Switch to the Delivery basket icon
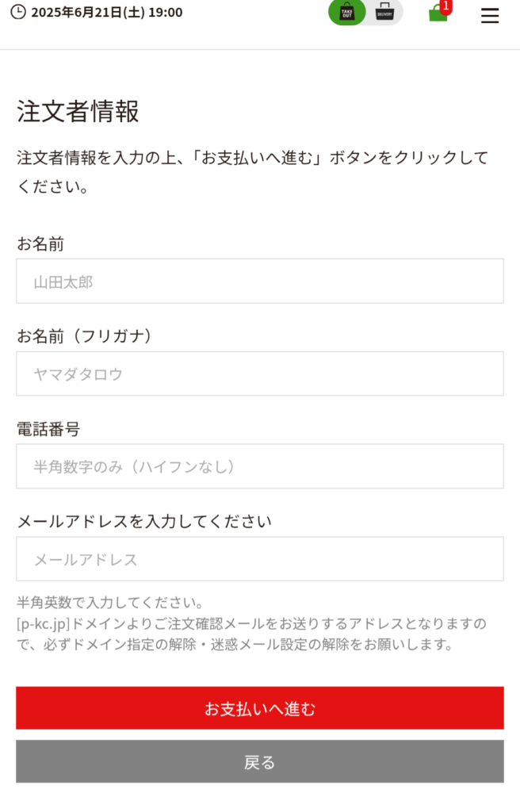 point(384,12)
